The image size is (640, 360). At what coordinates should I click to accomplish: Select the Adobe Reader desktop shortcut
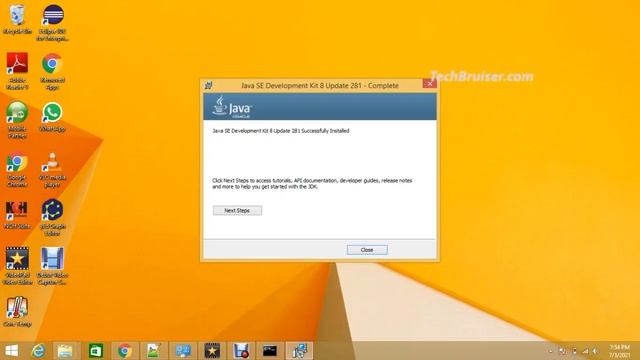coord(17,71)
